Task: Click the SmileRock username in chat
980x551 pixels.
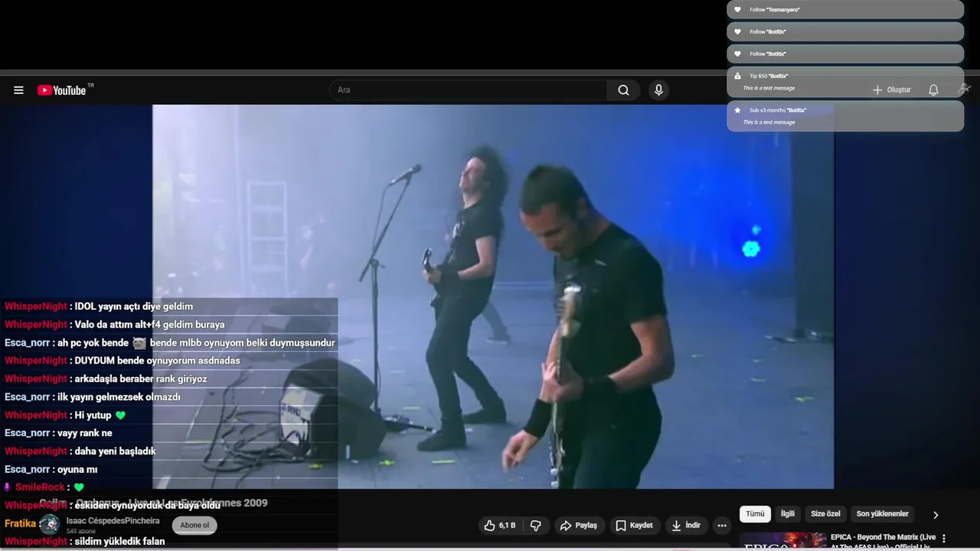Action: coord(40,487)
